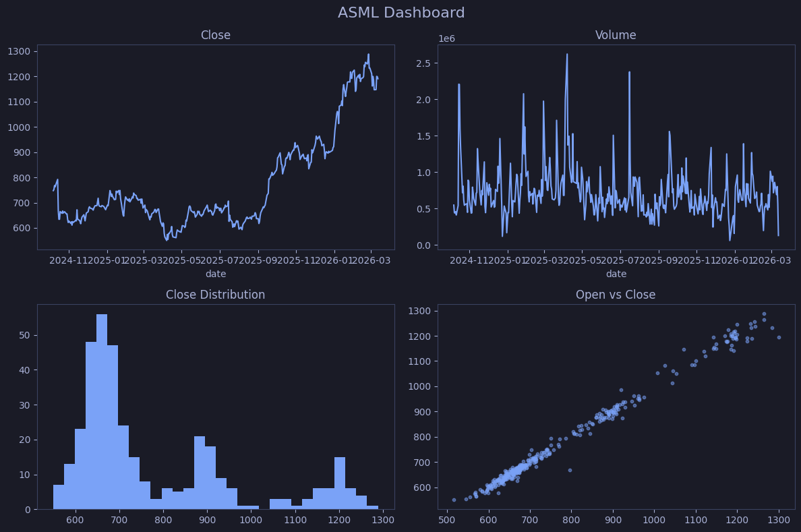The height and width of the screenshot is (532, 801).
Task: Click the tallest bar in Close Distribution histogram
Action: (x=102, y=412)
